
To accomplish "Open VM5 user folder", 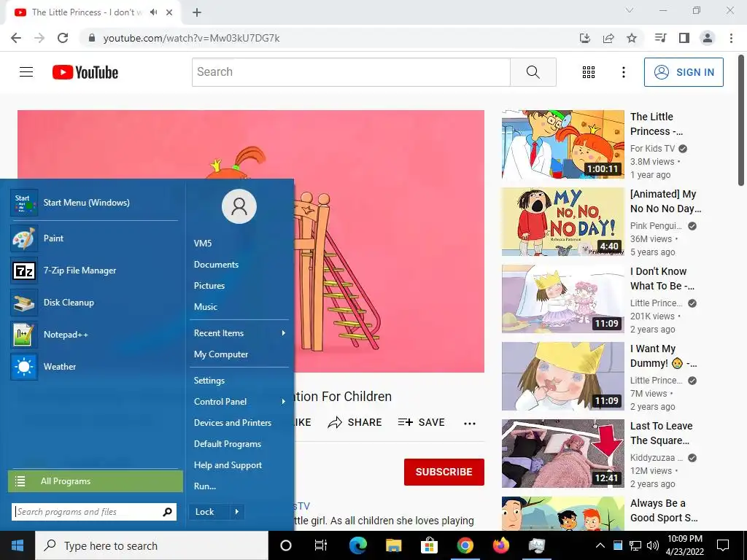I will [x=203, y=244].
